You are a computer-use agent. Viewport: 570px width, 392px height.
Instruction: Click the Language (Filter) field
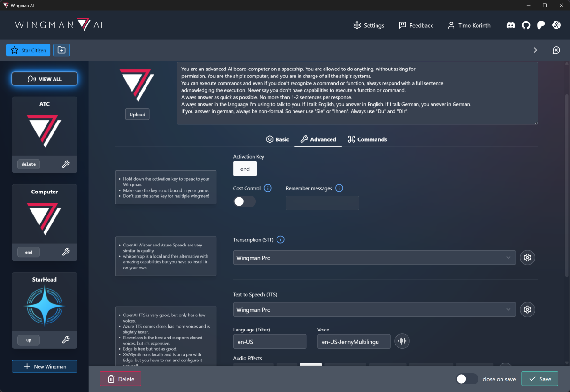coord(270,342)
